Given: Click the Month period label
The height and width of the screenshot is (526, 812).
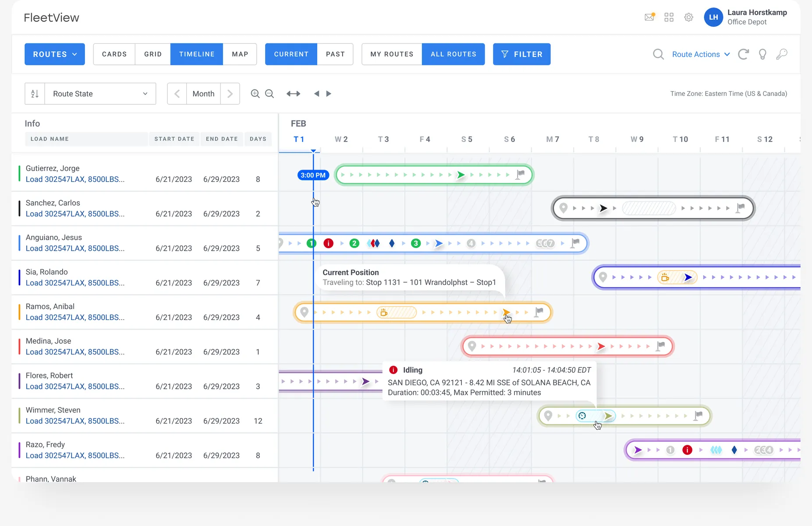Looking at the screenshot, I should (x=203, y=93).
